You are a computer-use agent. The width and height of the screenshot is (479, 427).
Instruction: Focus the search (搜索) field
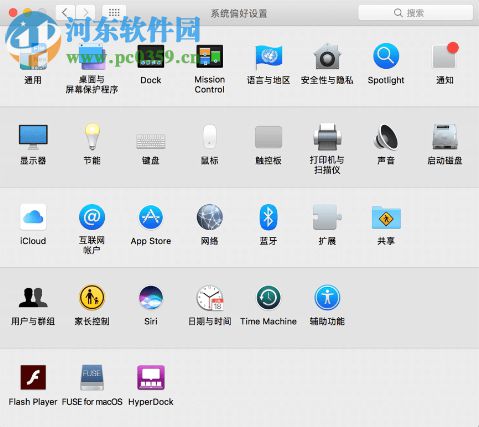click(415, 13)
